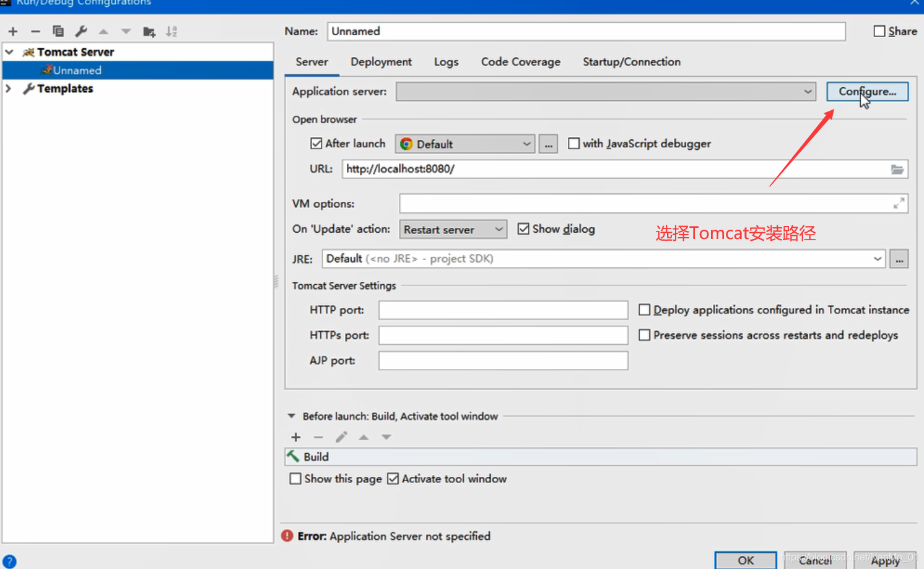924x569 pixels.
Task: Click the AJP port field
Action: pos(503,360)
